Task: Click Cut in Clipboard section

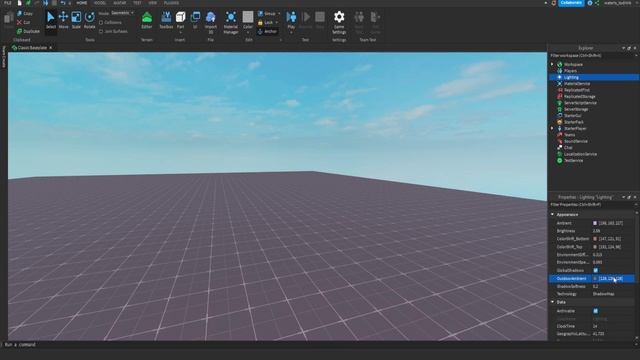Action: (23, 22)
